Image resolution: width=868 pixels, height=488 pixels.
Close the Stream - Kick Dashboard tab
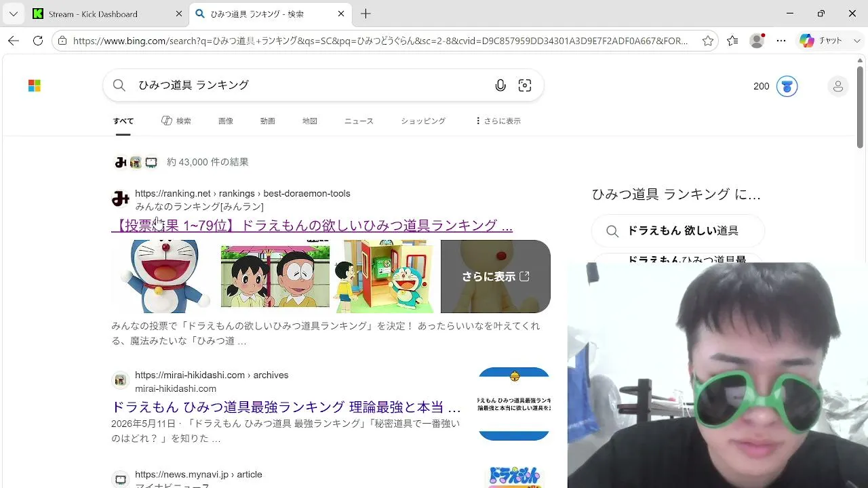179,14
